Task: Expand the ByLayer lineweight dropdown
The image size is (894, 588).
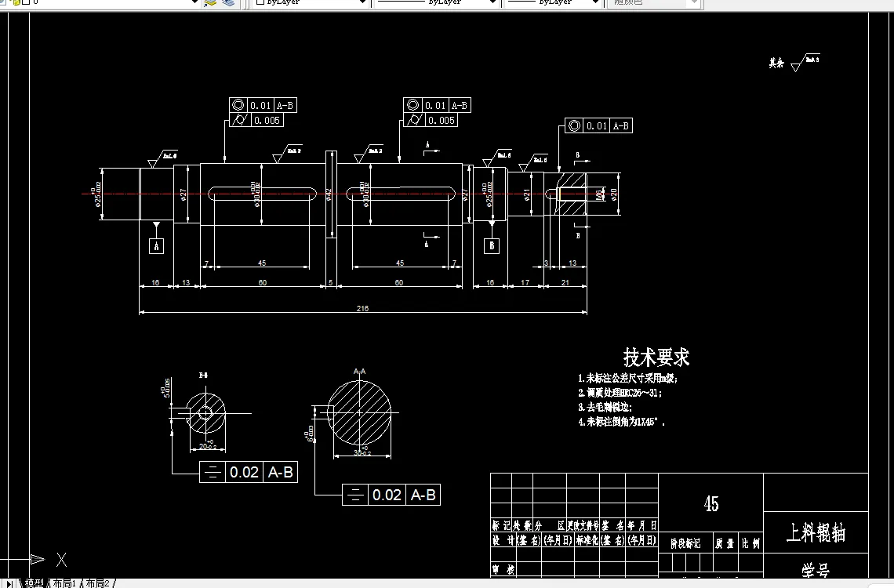Action: point(596,2)
